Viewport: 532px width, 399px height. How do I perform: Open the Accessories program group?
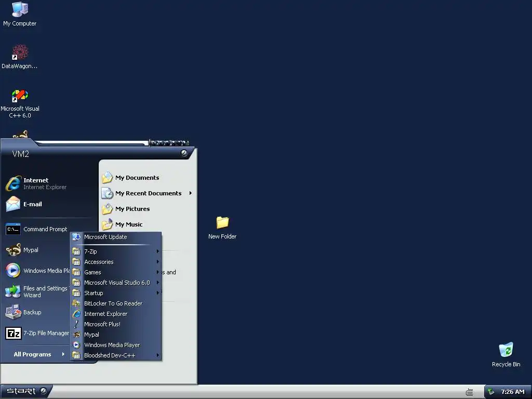tap(116, 262)
